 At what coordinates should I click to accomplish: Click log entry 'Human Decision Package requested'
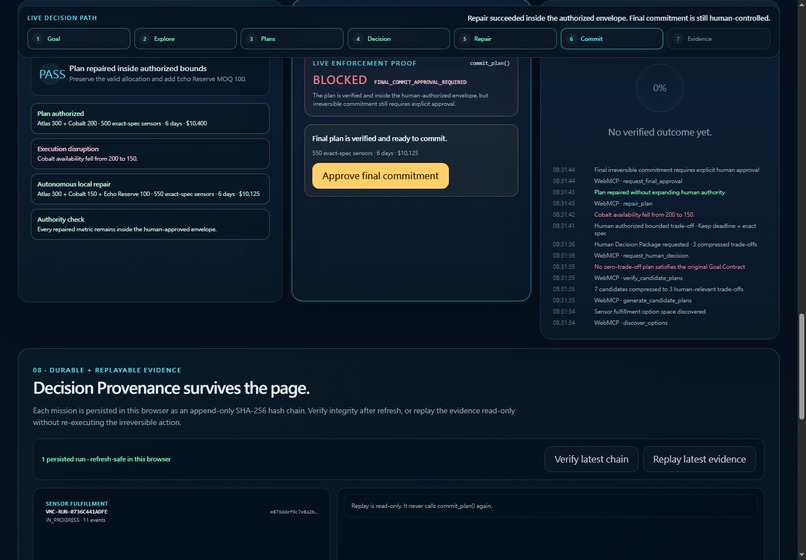coord(675,244)
